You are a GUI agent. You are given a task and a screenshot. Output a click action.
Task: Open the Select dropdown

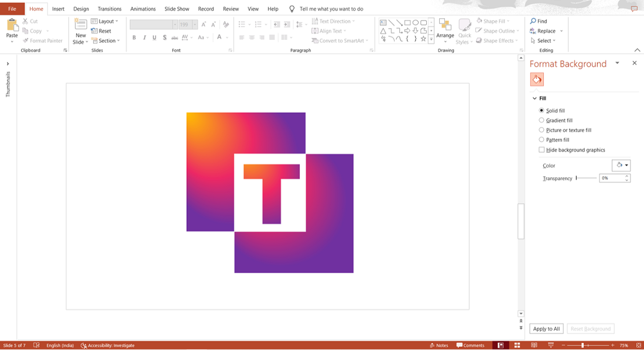[x=543, y=40]
